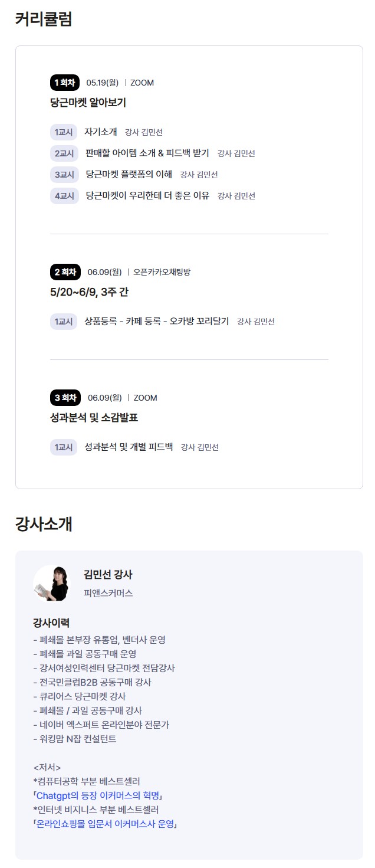Select the 당근마켓 플랫폼의 이해 lesson
375x868 pixels.
pos(129,175)
